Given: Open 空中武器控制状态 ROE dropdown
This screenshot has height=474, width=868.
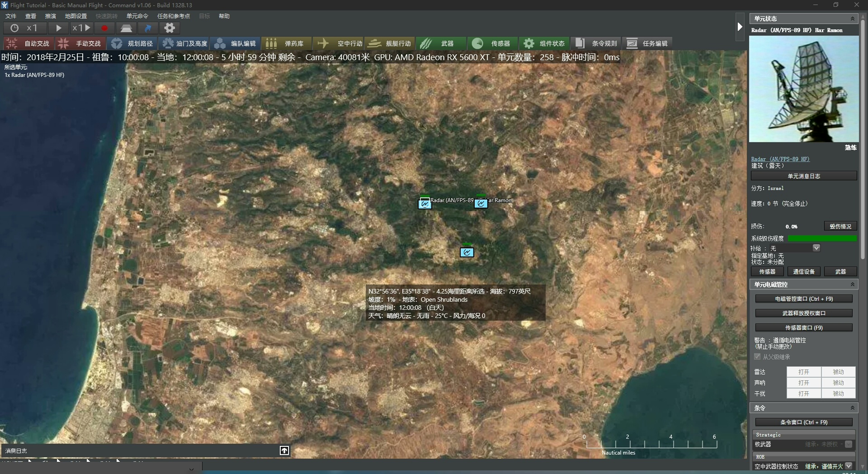Looking at the screenshot, I should pos(849,466).
